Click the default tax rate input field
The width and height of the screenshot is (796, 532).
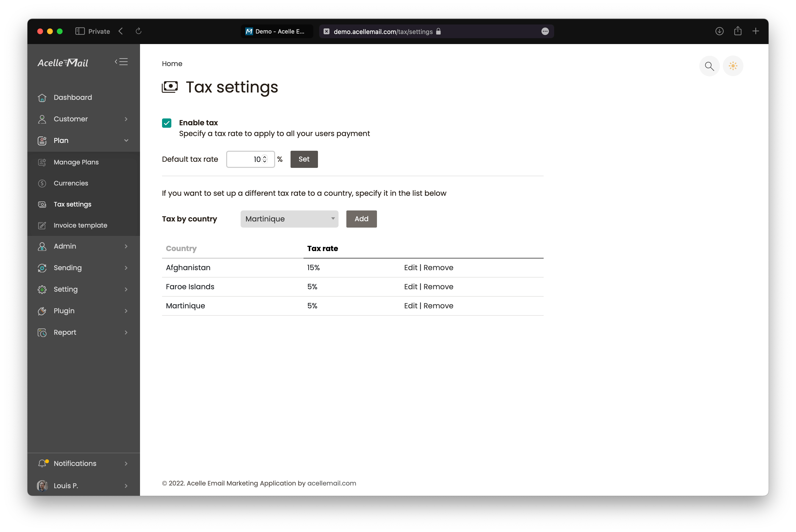click(x=250, y=159)
